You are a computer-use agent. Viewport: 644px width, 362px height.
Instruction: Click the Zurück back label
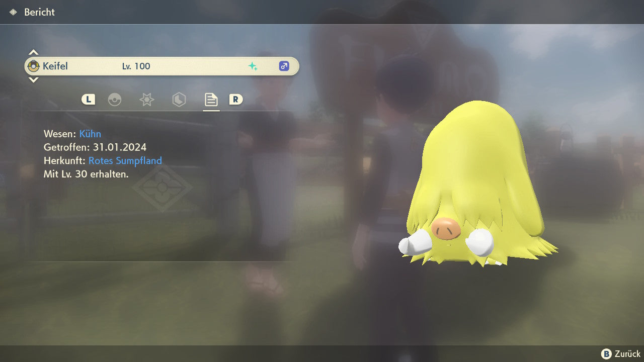pos(627,354)
